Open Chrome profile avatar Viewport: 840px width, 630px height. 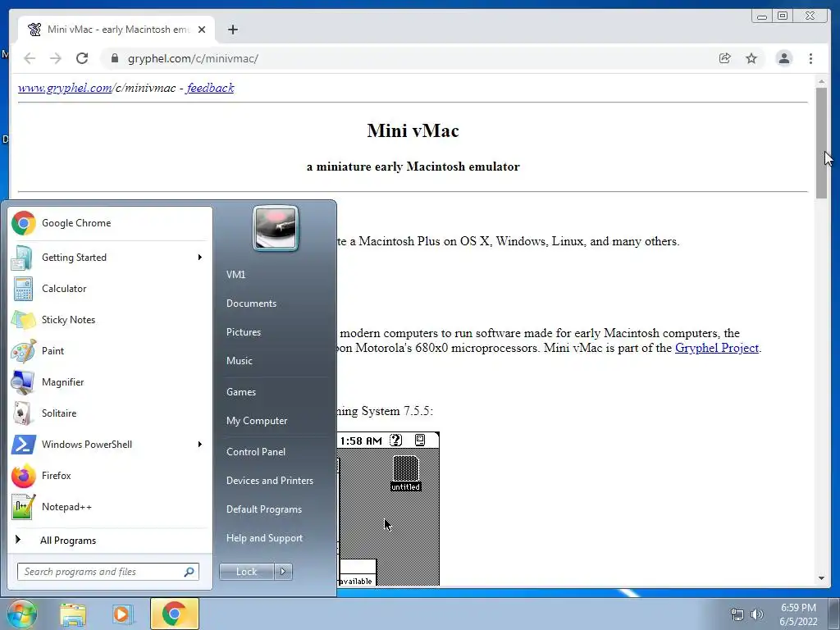[x=783, y=58]
